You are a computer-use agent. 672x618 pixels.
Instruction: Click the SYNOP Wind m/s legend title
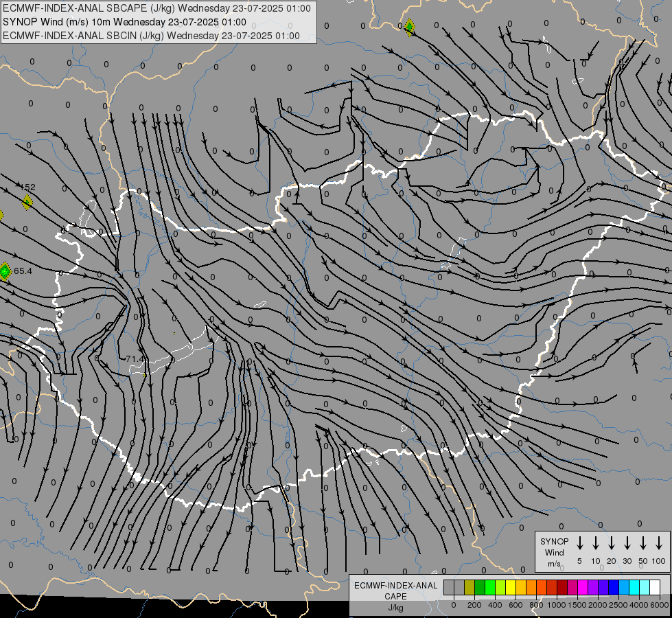click(554, 552)
